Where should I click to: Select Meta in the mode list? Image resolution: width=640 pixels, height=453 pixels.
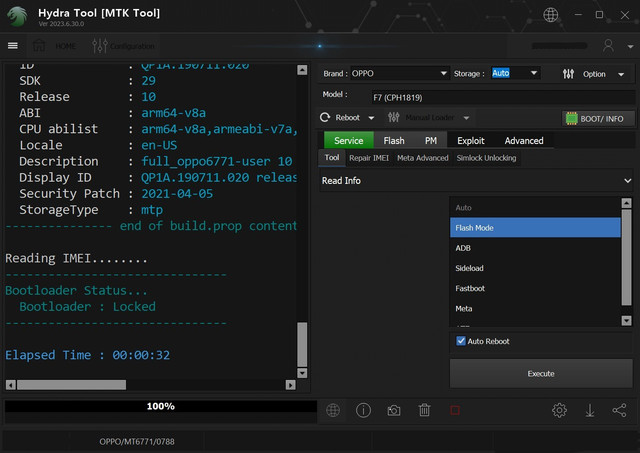(535, 309)
